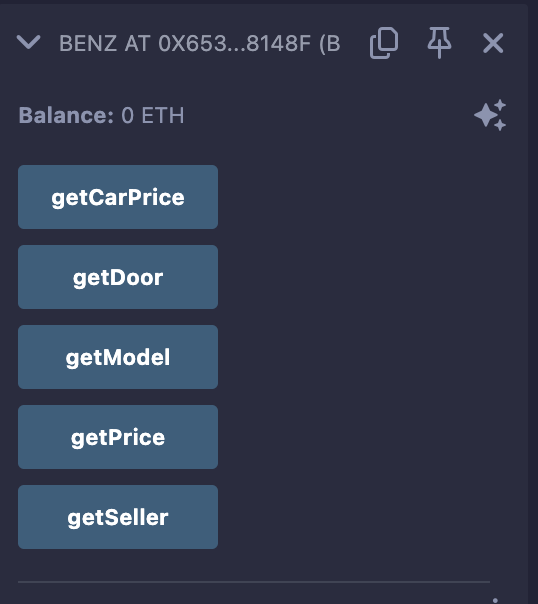
Task: Toggle the pushpin icon beside copy icon
Action: 439,43
